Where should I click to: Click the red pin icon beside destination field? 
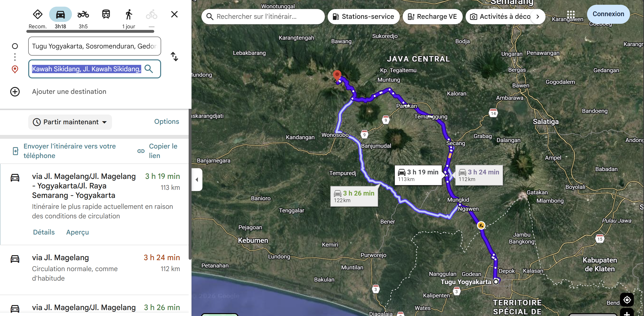tap(15, 69)
